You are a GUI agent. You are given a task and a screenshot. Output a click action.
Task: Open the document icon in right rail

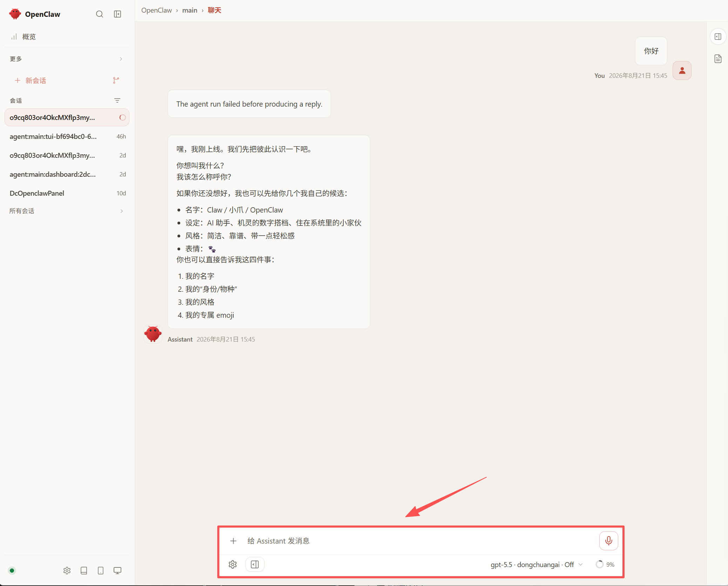click(718, 59)
